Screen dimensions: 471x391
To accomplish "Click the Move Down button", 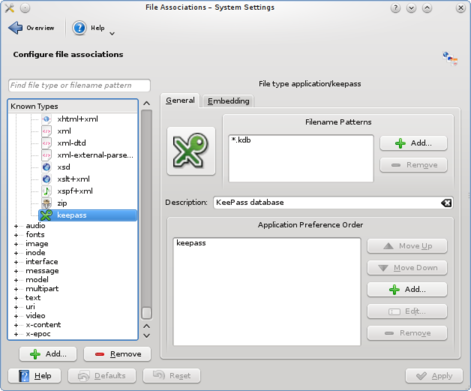I will pyautogui.click(x=407, y=268).
